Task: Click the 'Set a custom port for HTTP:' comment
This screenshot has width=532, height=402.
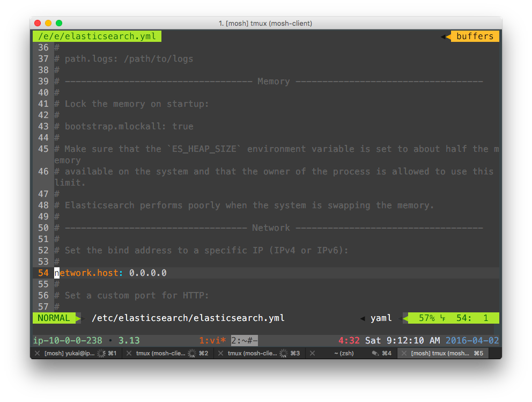Action: (137, 295)
